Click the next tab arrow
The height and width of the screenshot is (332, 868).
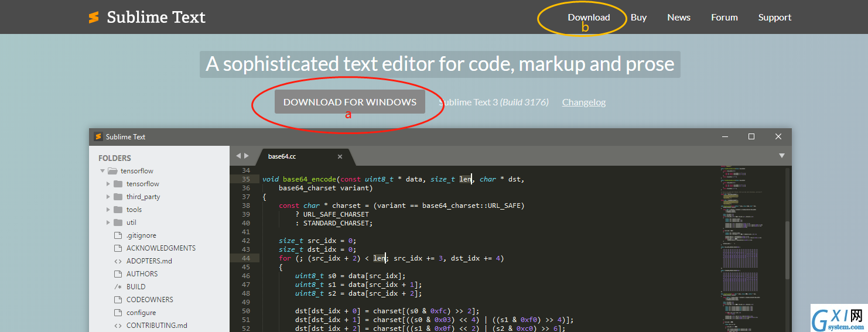point(247,156)
